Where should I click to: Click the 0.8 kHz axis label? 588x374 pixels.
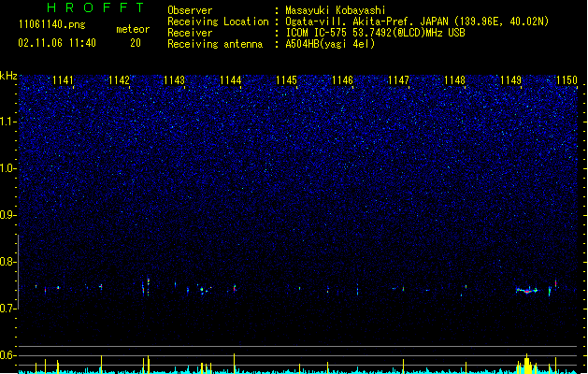(x=8, y=262)
